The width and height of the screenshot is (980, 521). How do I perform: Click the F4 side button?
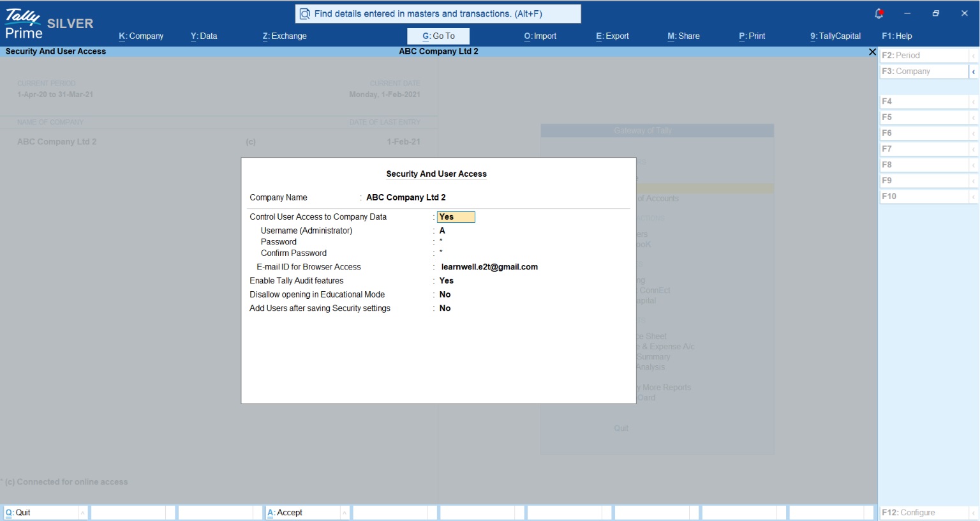coord(924,102)
